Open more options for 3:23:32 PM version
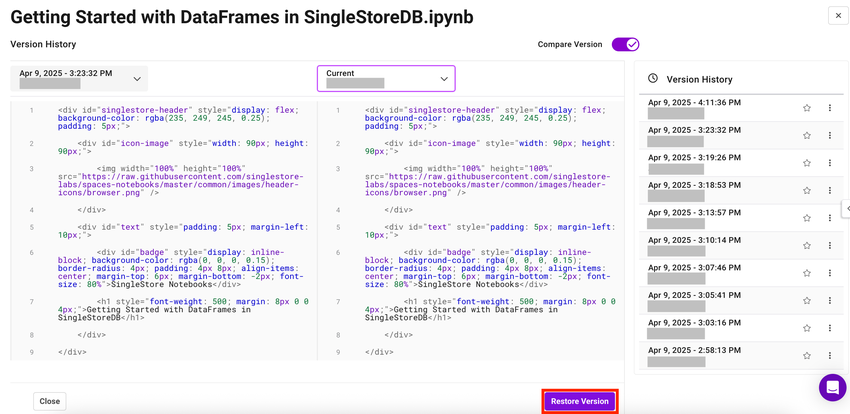Screen dimensions: 850x414 830,135
